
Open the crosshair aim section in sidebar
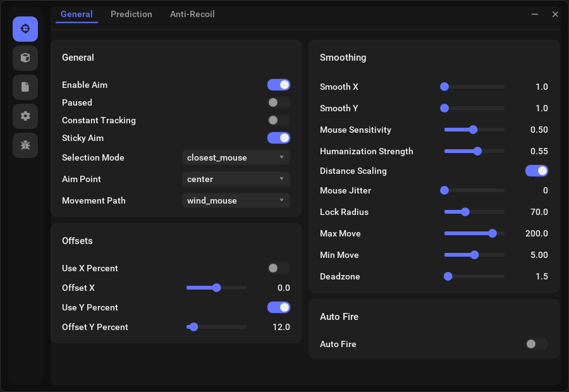tap(25, 28)
